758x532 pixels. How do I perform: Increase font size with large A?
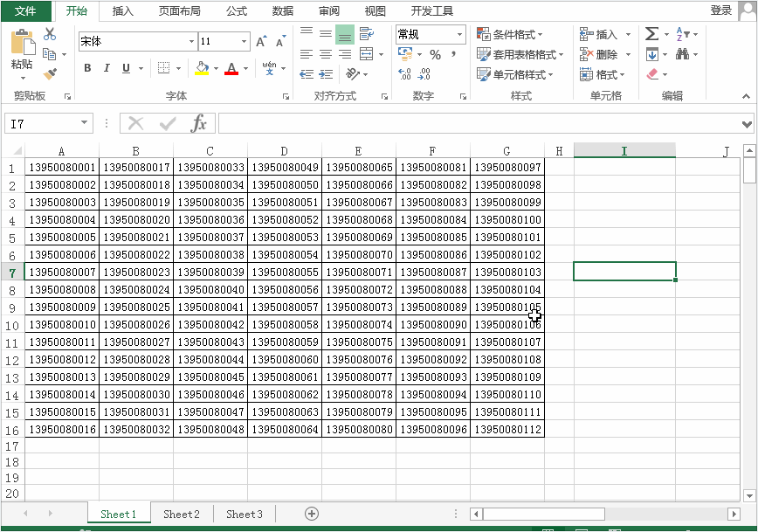point(261,42)
